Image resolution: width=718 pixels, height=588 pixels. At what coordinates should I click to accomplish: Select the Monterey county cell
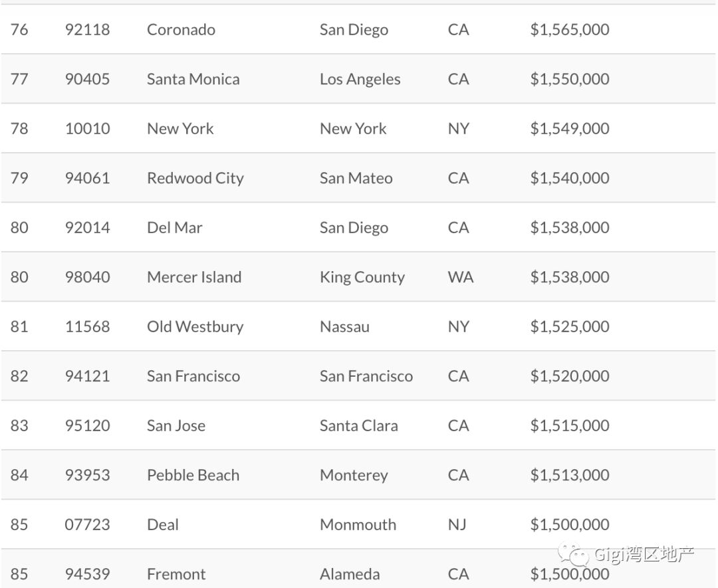tap(354, 476)
